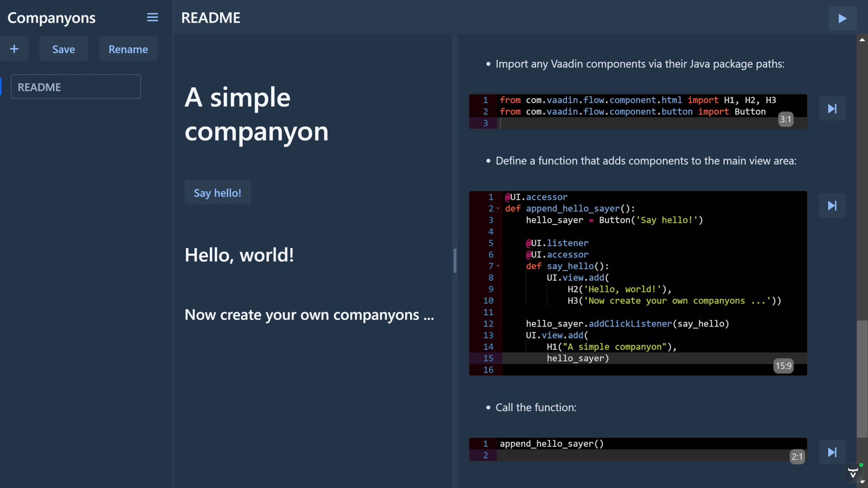Viewport: 868px width, 488px height.
Task: Click the add new companyon plus icon
Action: (x=14, y=48)
